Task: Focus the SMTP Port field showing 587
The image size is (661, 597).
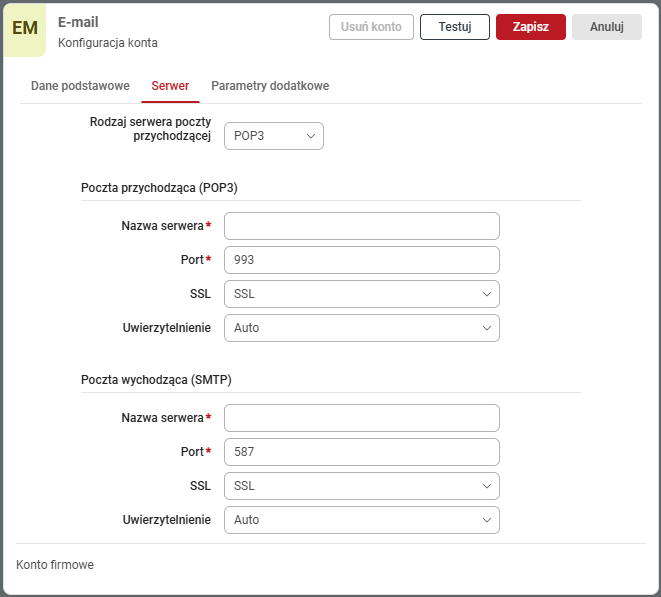Action: [361, 452]
